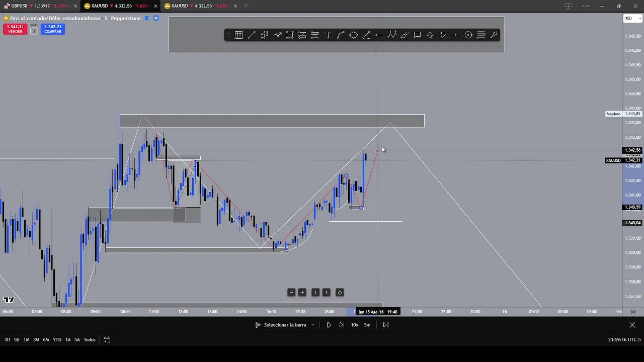644x362 pixels.
Task: Select the brush drawing tool
Action: pos(405,35)
